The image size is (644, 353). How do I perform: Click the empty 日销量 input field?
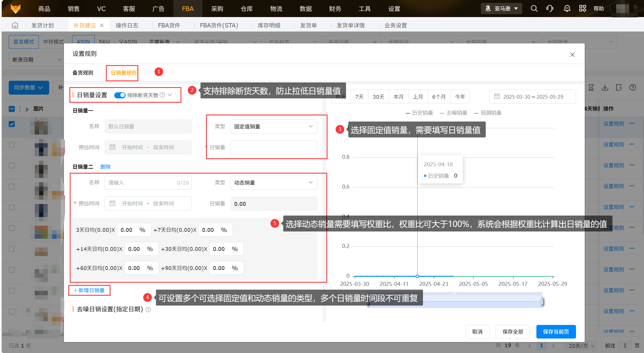click(274, 148)
